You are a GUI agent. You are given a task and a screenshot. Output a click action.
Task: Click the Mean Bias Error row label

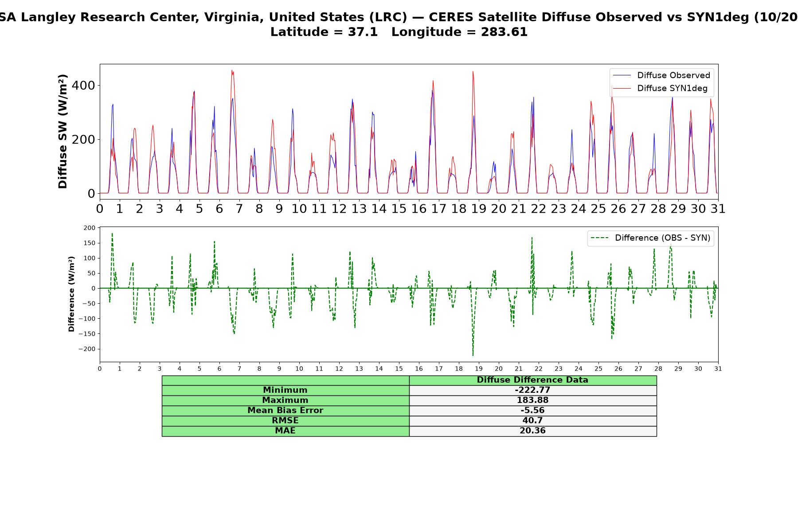coord(286,411)
